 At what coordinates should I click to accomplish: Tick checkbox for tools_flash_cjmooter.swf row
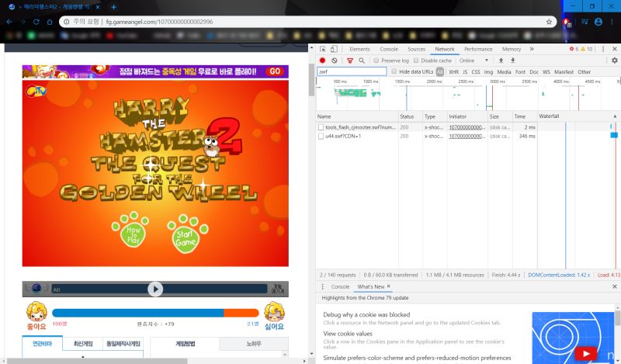321,127
